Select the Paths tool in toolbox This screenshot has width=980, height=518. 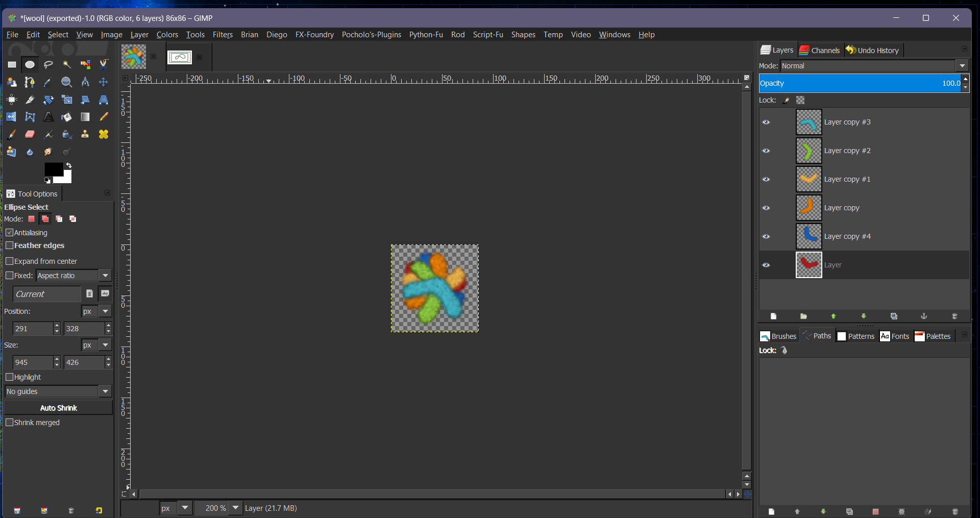(x=30, y=82)
